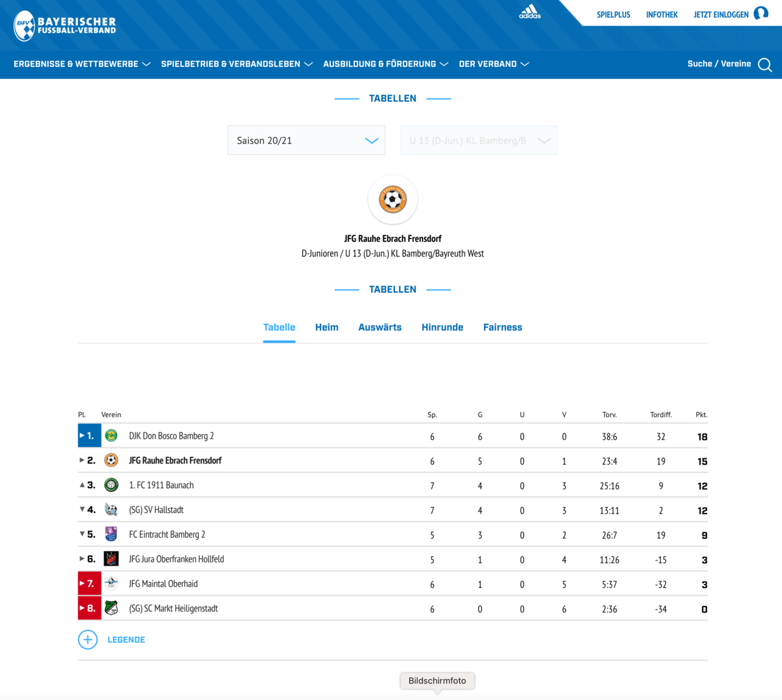Click the 1. FC 1911 Baunach crest
This screenshot has width=782, height=700.
(x=111, y=485)
